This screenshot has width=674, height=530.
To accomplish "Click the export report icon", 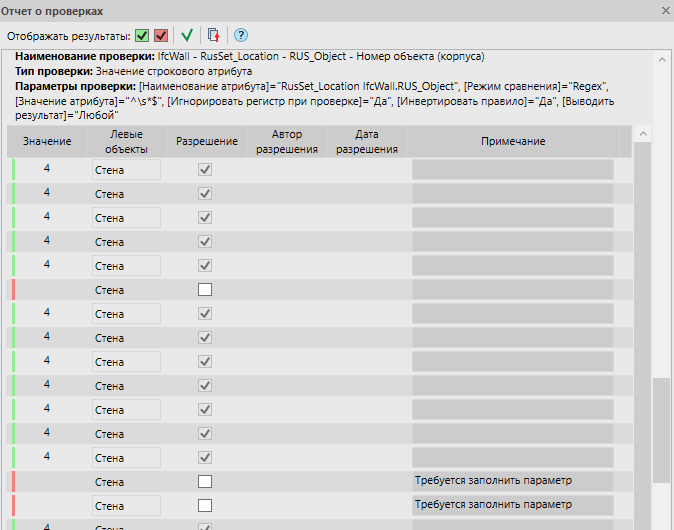I will 214,35.
